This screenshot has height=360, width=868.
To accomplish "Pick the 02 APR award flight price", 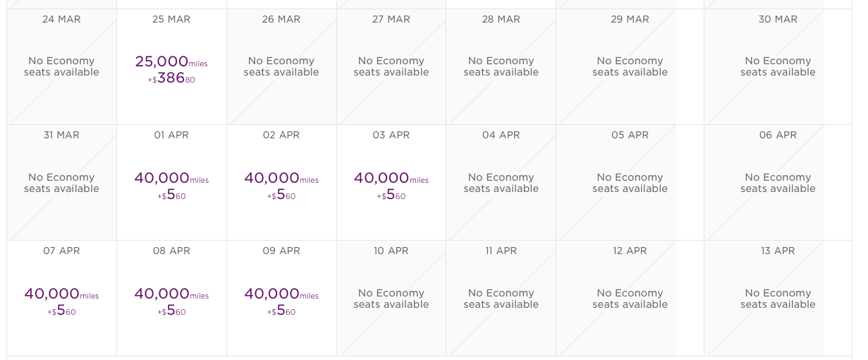I will tap(281, 184).
